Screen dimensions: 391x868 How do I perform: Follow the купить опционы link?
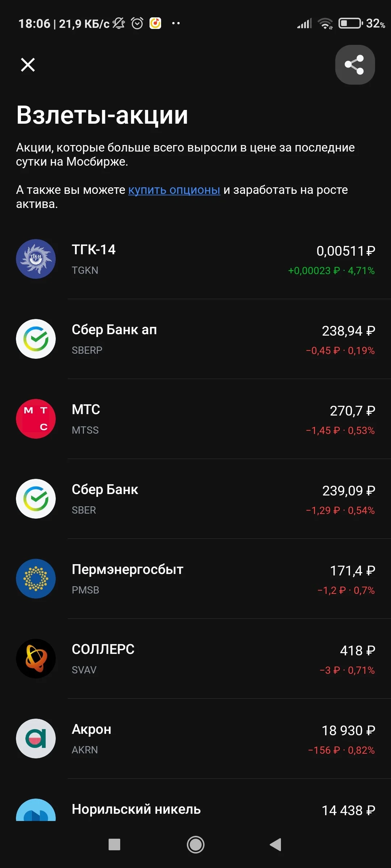pyautogui.click(x=174, y=190)
